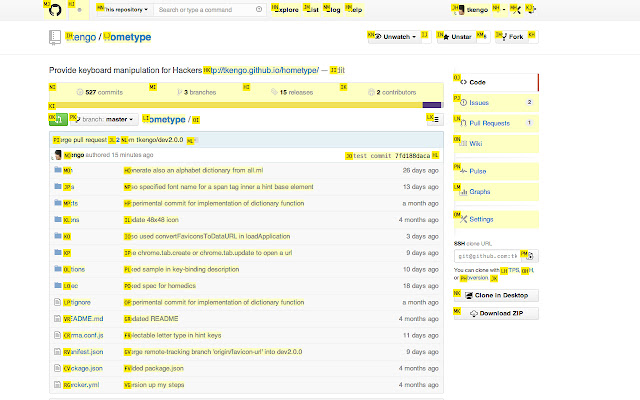Open the Code tab in the sidebar
This screenshot has width=640, height=400.
tap(496, 82)
